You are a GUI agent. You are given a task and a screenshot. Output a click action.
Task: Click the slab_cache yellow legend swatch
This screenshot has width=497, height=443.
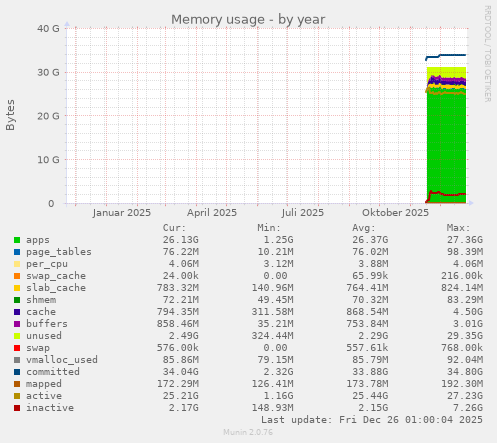[17, 288]
